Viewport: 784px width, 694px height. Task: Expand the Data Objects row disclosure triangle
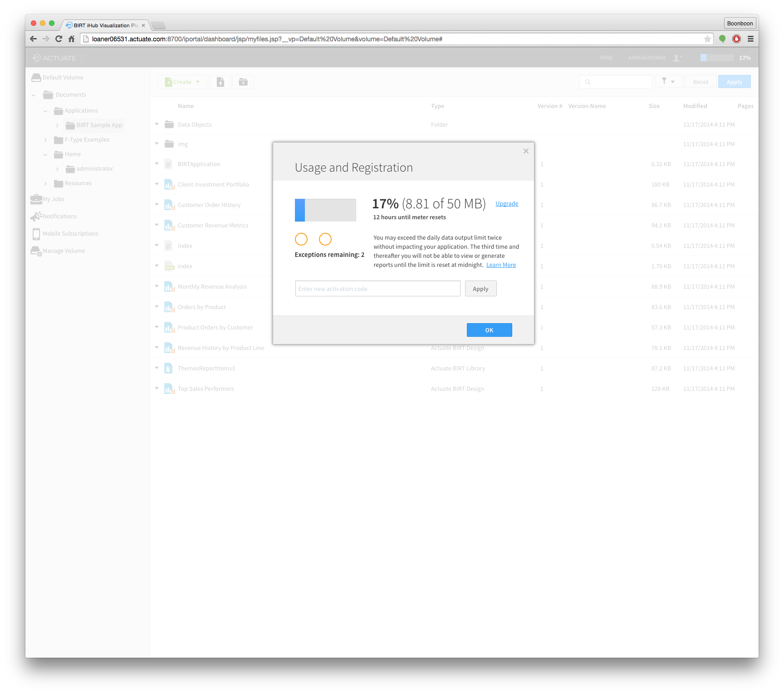[157, 124]
